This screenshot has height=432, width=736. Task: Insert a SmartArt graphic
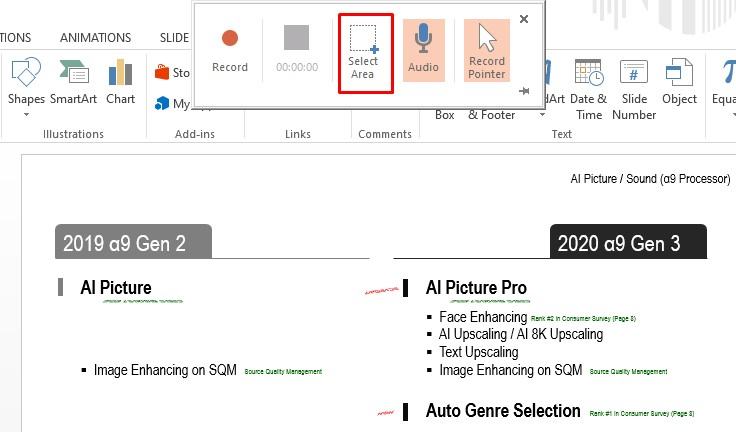pyautogui.click(x=73, y=82)
